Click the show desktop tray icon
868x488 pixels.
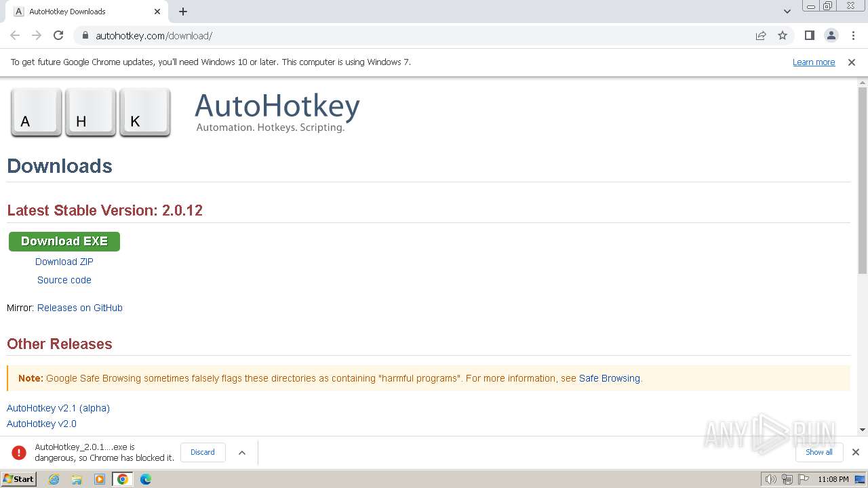click(861, 479)
